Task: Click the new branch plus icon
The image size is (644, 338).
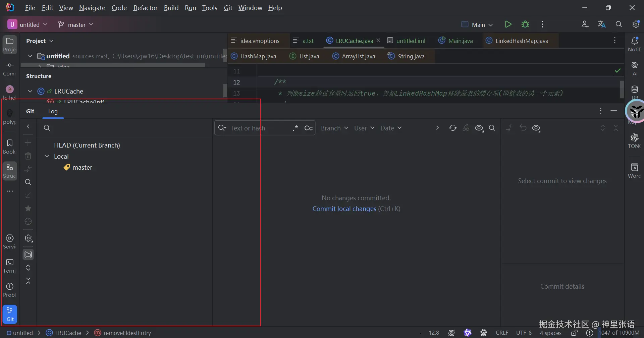Action: [x=28, y=143]
